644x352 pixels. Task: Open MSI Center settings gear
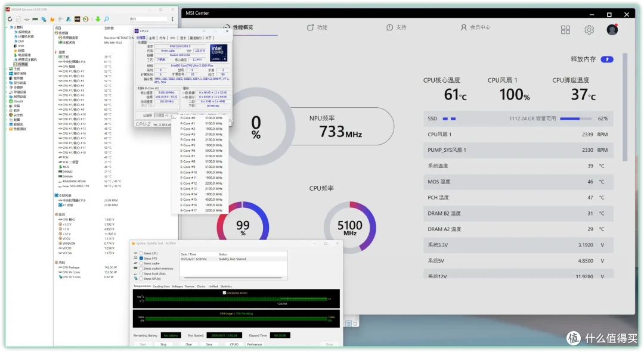589,30
